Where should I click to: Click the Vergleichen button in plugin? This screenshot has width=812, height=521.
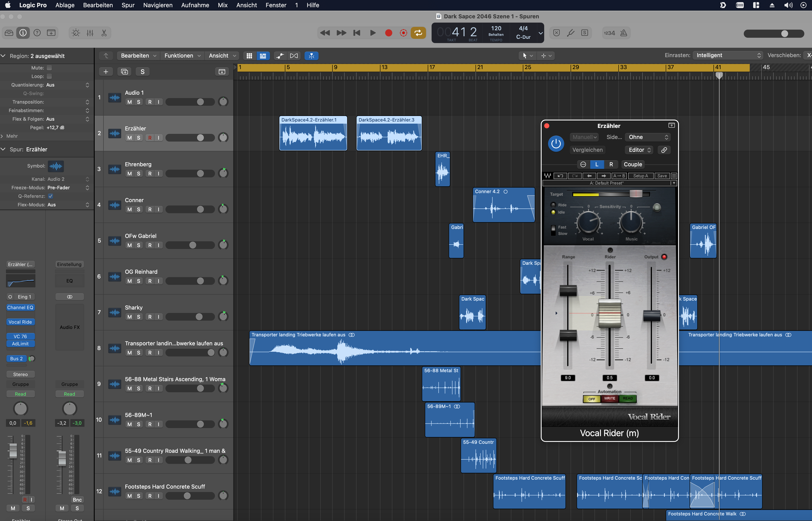coord(587,150)
